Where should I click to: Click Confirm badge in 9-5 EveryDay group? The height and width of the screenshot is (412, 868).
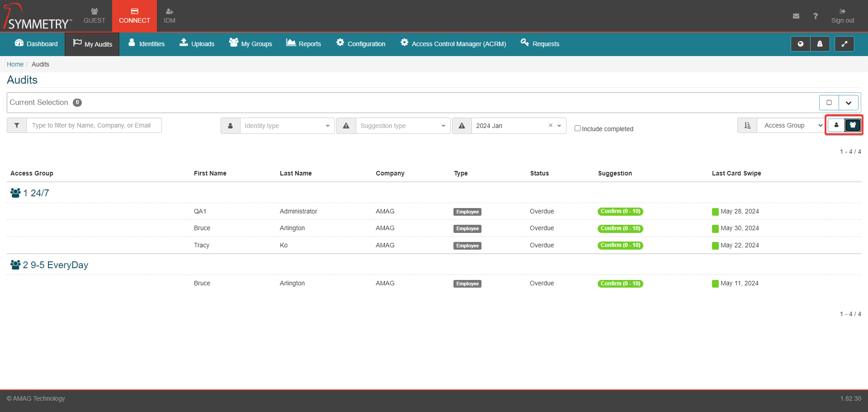point(620,284)
